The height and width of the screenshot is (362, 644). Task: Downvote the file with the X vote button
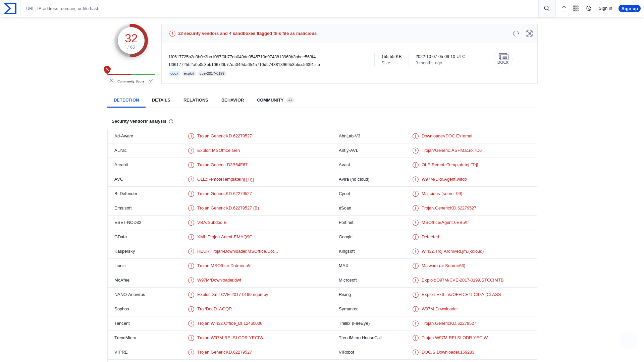point(111,80)
